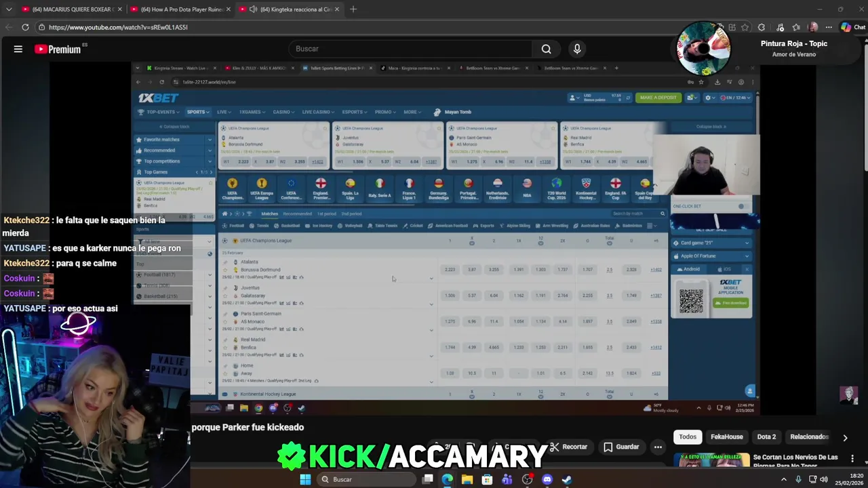The height and width of the screenshot is (488, 868).
Task: Click the Mayan Tomb promo link
Action: click(x=454, y=112)
